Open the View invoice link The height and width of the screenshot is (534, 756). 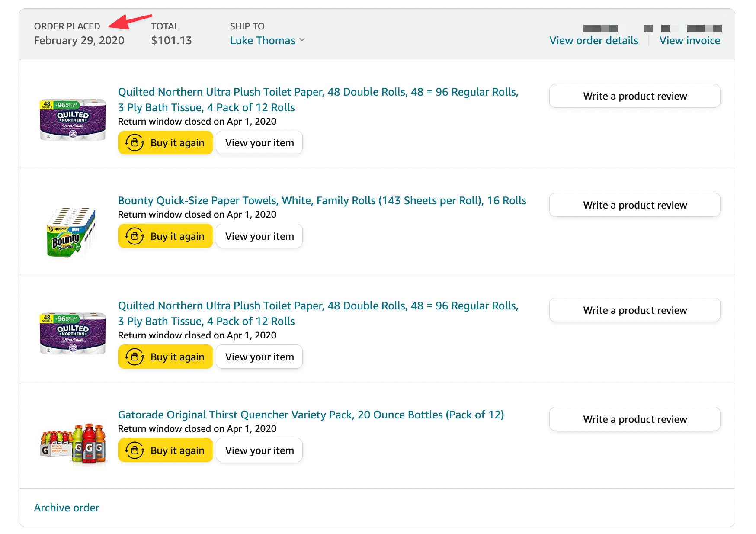689,41
